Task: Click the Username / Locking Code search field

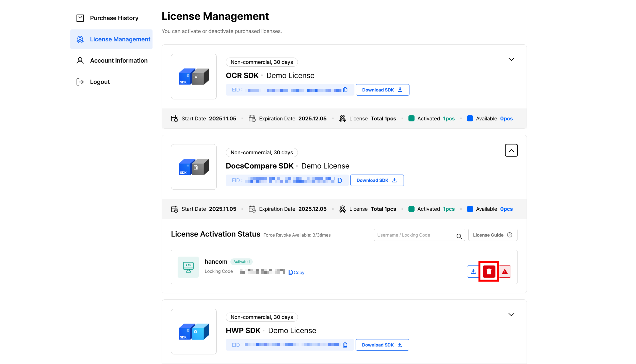Action: tap(413, 235)
